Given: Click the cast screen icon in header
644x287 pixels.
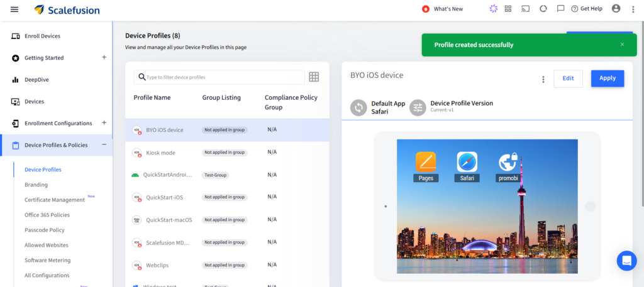Looking at the screenshot, I should tap(526, 9).
